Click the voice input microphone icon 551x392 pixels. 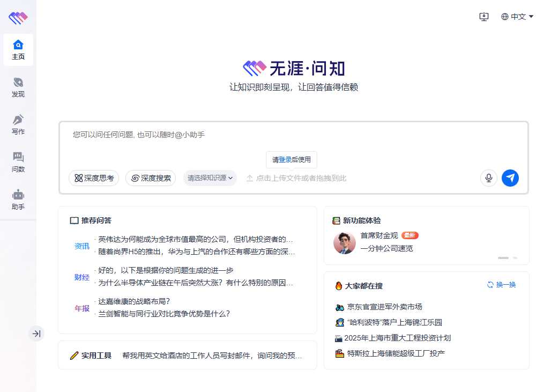coord(488,178)
